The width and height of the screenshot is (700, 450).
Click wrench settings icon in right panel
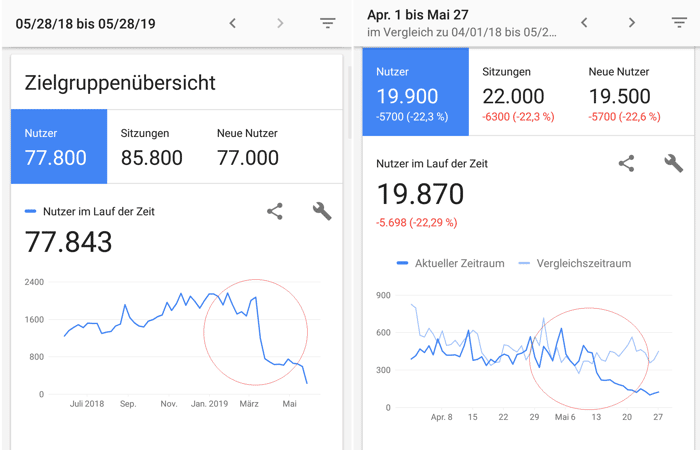click(674, 163)
